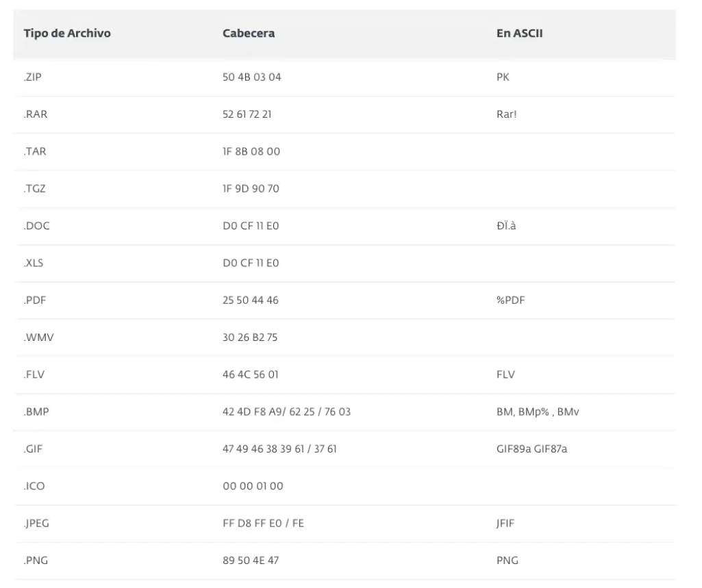Click the 'JFIF' ASCII value
702x588 pixels.
tap(505, 523)
